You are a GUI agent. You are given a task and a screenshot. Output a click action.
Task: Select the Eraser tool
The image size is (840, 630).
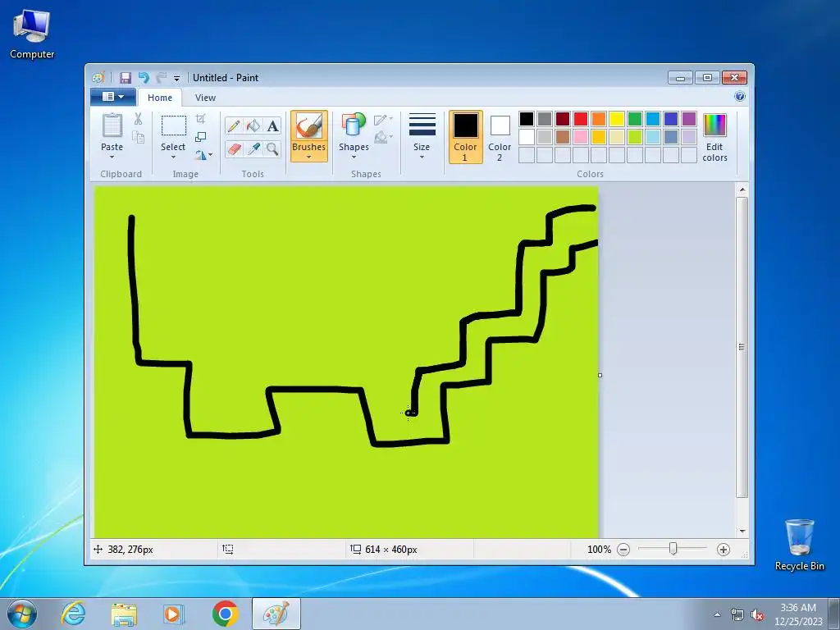(234, 148)
